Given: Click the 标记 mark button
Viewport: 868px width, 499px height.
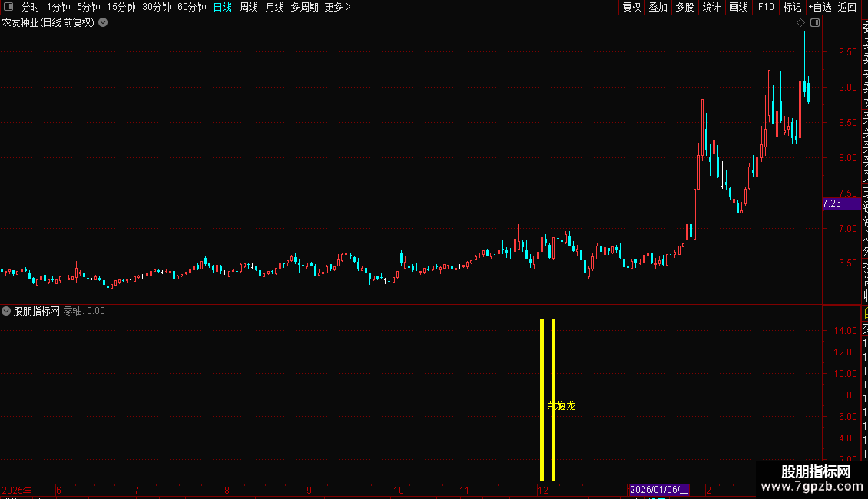Looking at the screenshot, I should [792, 7].
